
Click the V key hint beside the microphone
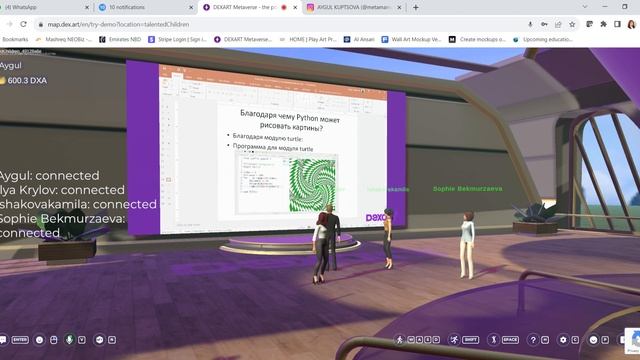point(82,340)
